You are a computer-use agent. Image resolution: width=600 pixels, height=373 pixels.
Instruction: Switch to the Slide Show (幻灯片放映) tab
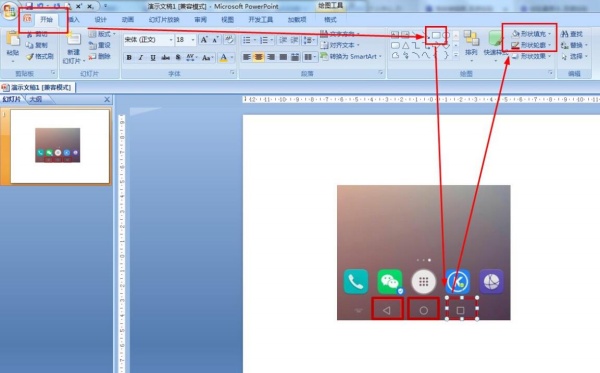(164, 20)
